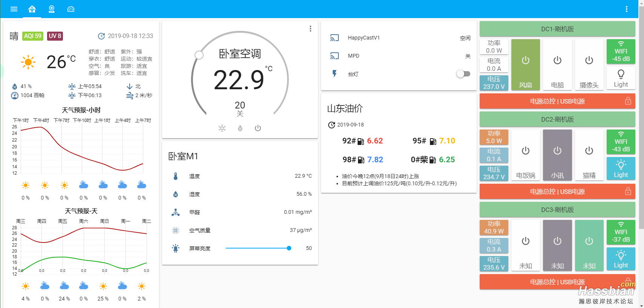Click the thermometer icon in 卧室M1
The image size is (644, 308).
176,176
